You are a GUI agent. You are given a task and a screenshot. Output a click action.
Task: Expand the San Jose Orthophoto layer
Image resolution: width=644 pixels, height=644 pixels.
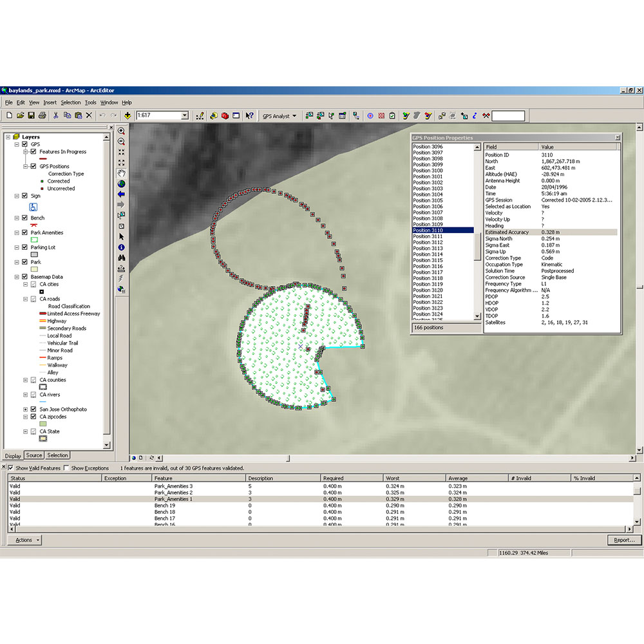tap(26, 410)
